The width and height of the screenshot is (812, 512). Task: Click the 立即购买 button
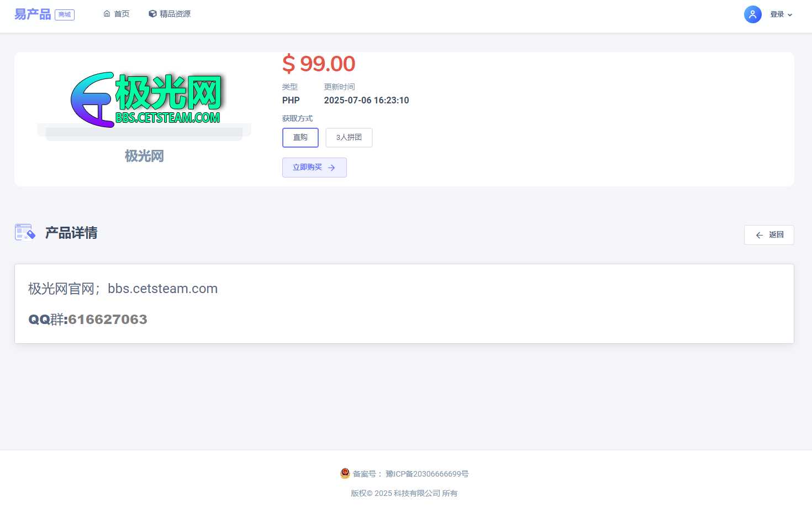(314, 168)
